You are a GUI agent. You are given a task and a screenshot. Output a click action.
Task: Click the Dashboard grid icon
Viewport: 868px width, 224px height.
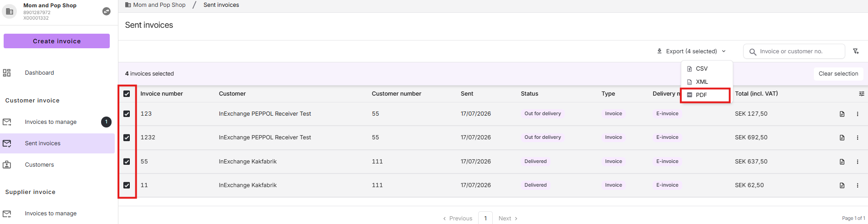[7, 73]
